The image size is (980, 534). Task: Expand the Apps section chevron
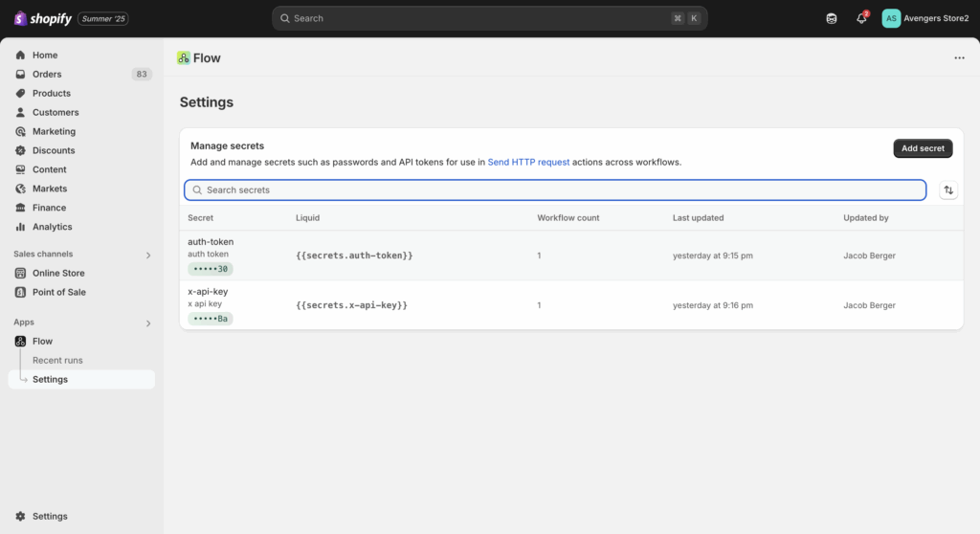click(x=148, y=323)
